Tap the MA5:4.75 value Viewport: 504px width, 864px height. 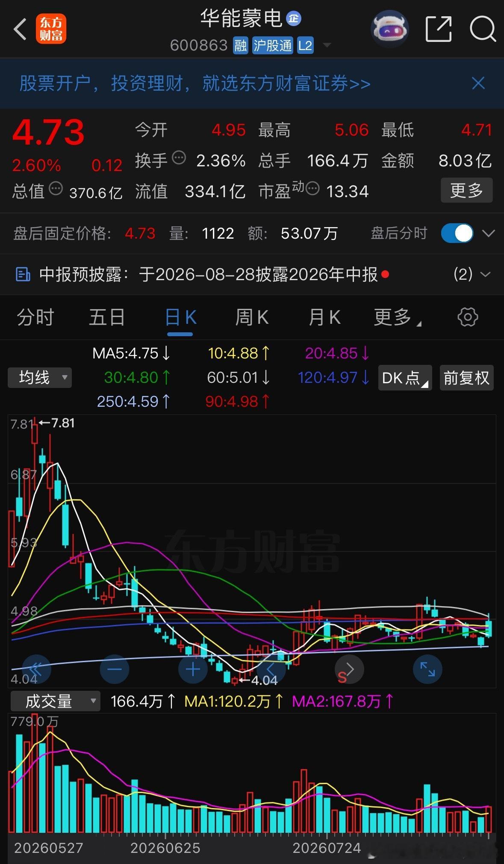point(131,353)
